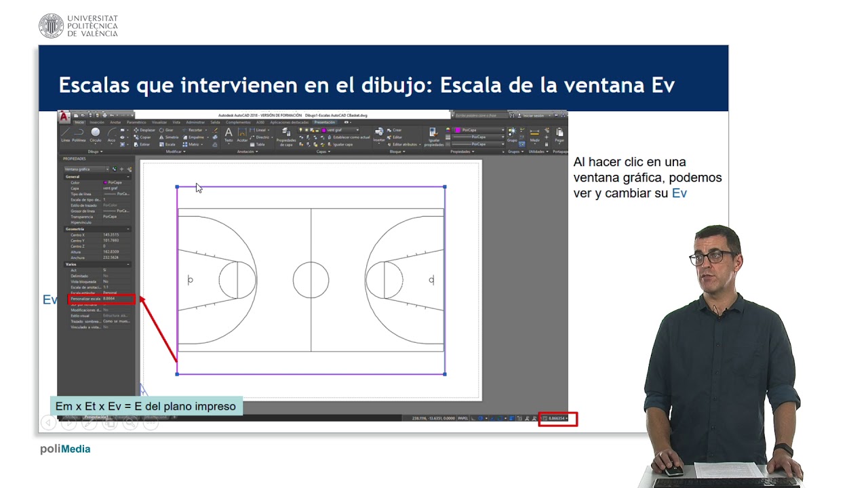868x488 pixels.
Task: Expand the Anotación panel dropdown
Action: (248, 152)
